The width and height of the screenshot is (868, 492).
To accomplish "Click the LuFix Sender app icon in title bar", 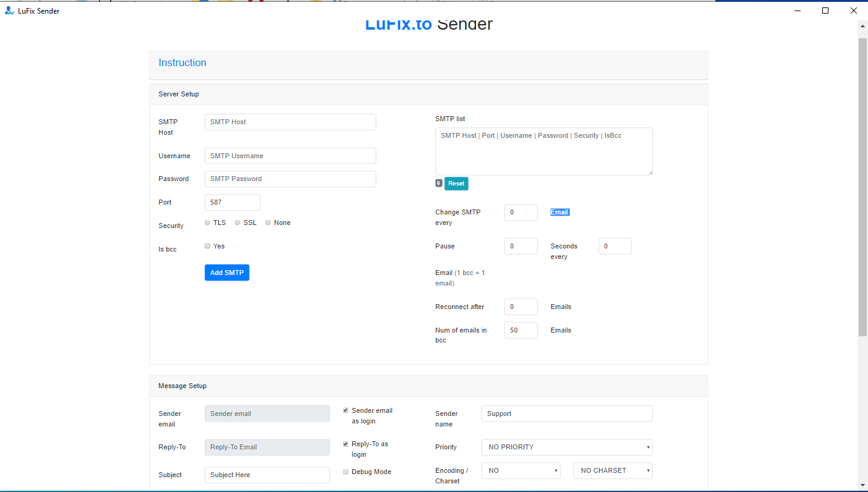I will tap(9, 11).
